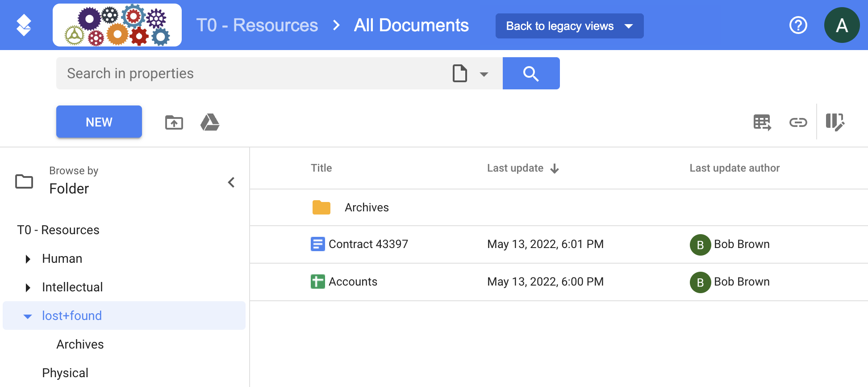868x387 pixels.
Task: Click the upload folder icon
Action: 174,122
